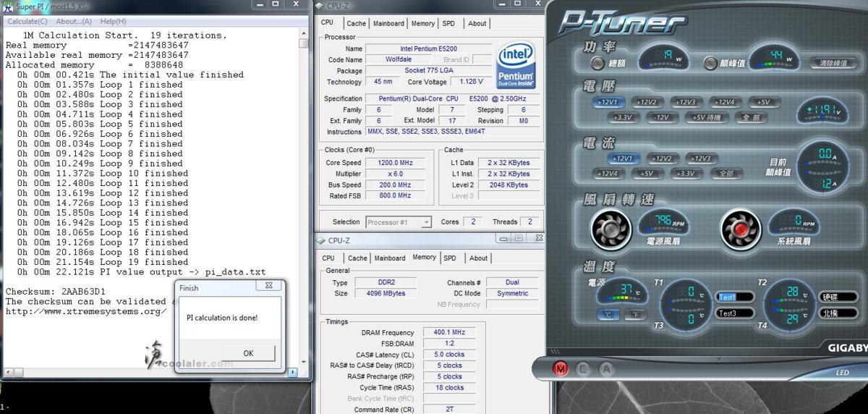The width and height of the screenshot is (868, 414).
Task: Toggle the 顛峰值 peak power indicator
Action: (710, 63)
